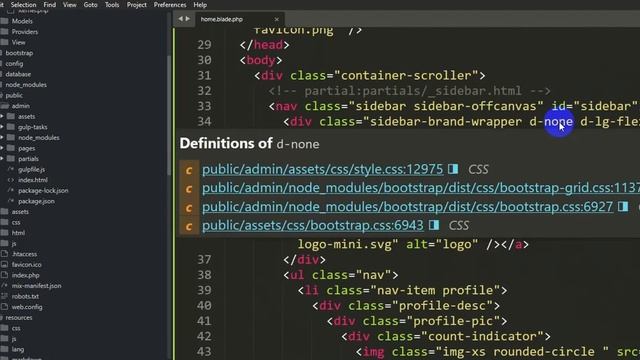
Task: Expand the gulp-tasks folder
Action: [x=2, y=127]
